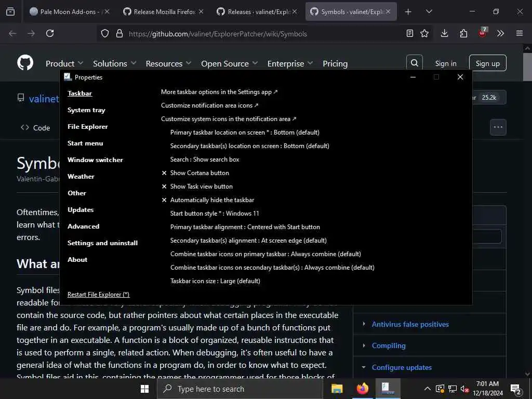Click Firefox reload page icon
Image resolution: width=532 pixels, height=399 pixels.
[50, 33]
